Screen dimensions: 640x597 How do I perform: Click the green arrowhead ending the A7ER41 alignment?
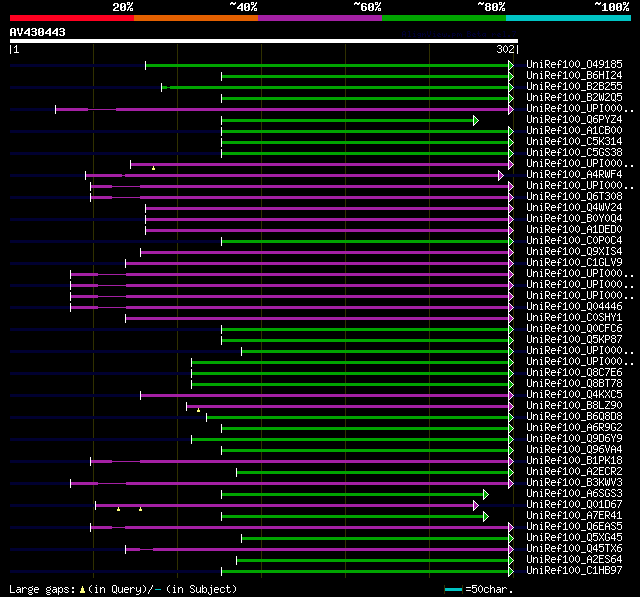486,517
